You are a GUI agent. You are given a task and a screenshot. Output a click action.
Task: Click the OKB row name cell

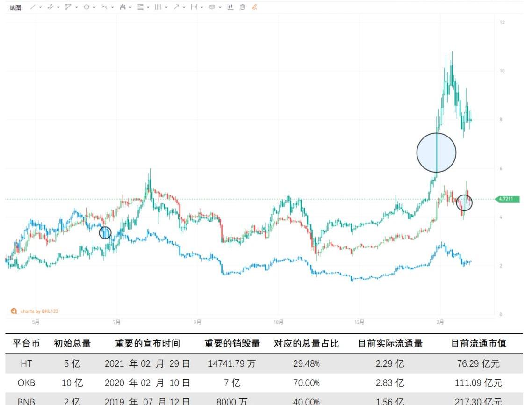pyautogui.click(x=26, y=383)
